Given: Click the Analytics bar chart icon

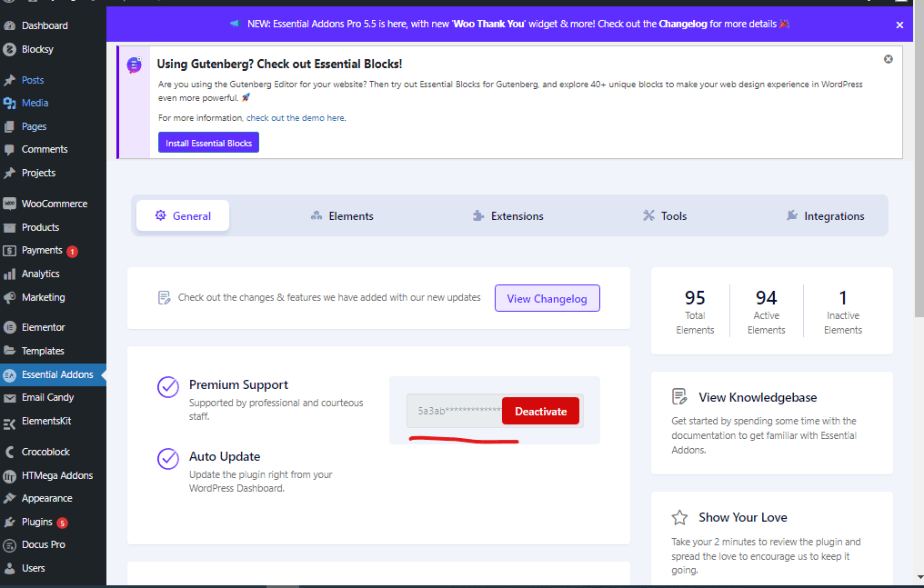Looking at the screenshot, I should pyautogui.click(x=9, y=274).
